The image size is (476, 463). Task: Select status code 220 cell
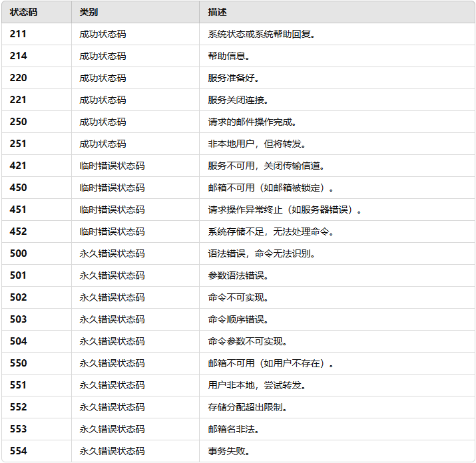pyautogui.click(x=19, y=78)
